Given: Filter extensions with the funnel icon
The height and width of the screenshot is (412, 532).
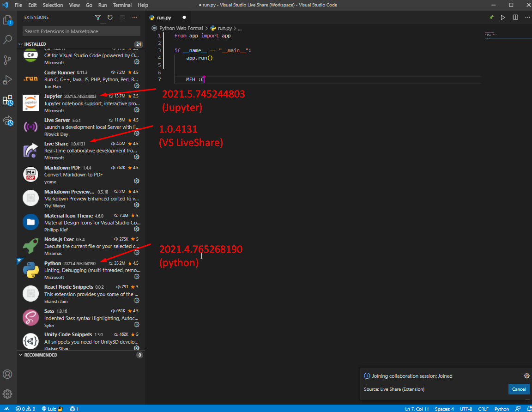Looking at the screenshot, I should coord(98,17).
